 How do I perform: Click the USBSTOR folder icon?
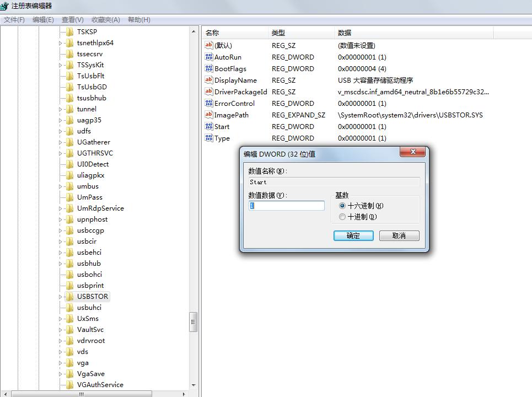(x=70, y=297)
